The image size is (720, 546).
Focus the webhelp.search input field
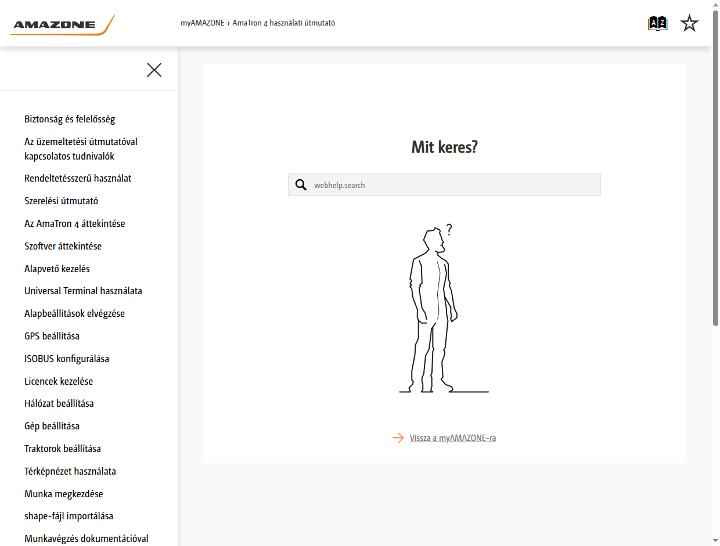[x=444, y=185]
